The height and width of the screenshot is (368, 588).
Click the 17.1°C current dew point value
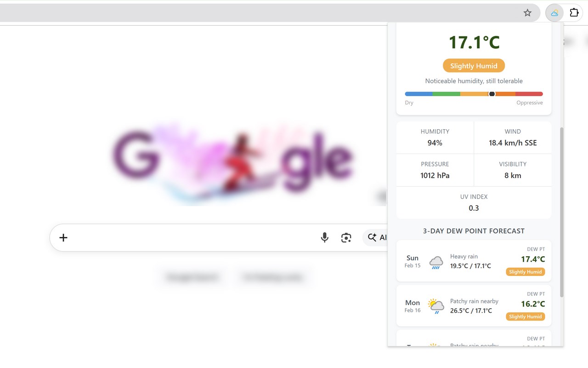click(474, 42)
